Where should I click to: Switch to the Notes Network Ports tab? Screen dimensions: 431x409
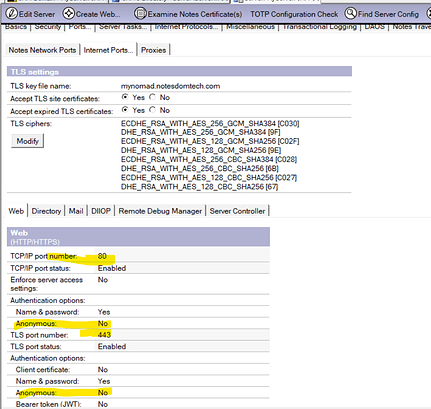(42, 50)
